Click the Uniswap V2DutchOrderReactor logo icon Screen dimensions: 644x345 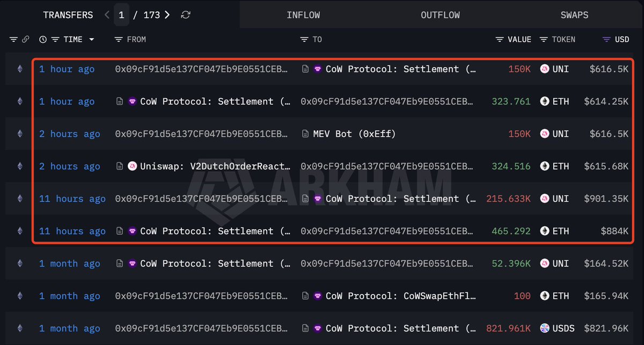(133, 166)
